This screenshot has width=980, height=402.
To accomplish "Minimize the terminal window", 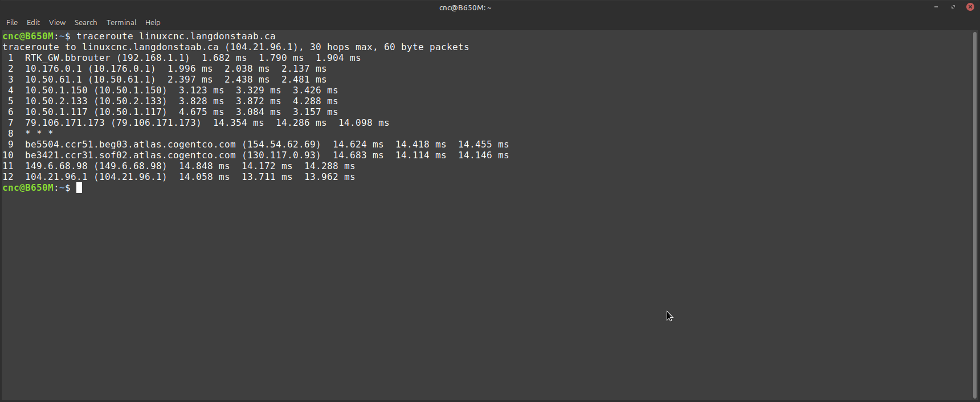I will point(936,7).
